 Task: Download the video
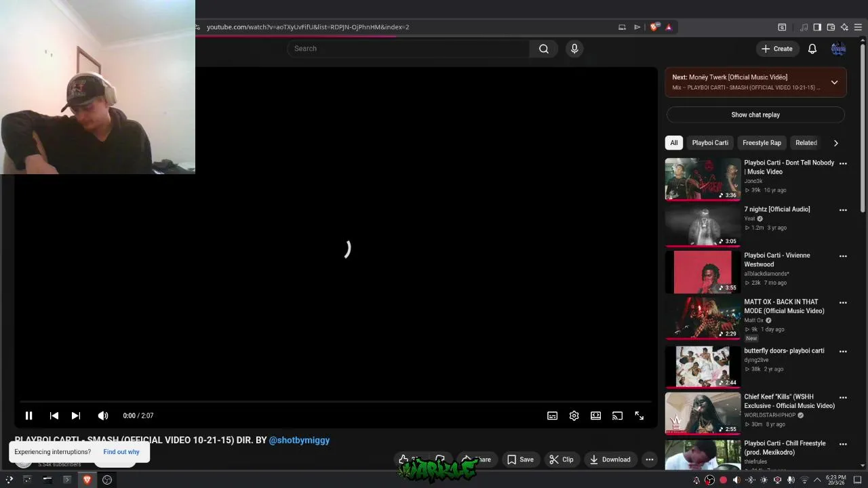610,460
